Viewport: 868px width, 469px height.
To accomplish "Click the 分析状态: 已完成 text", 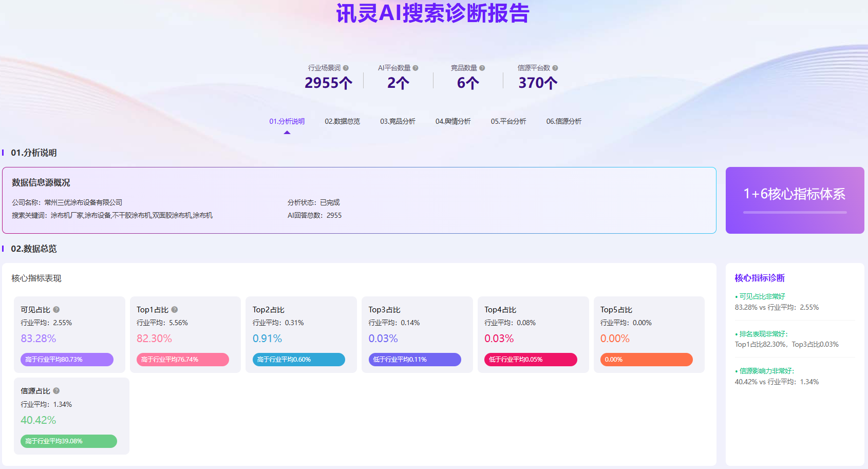I will [314, 202].
